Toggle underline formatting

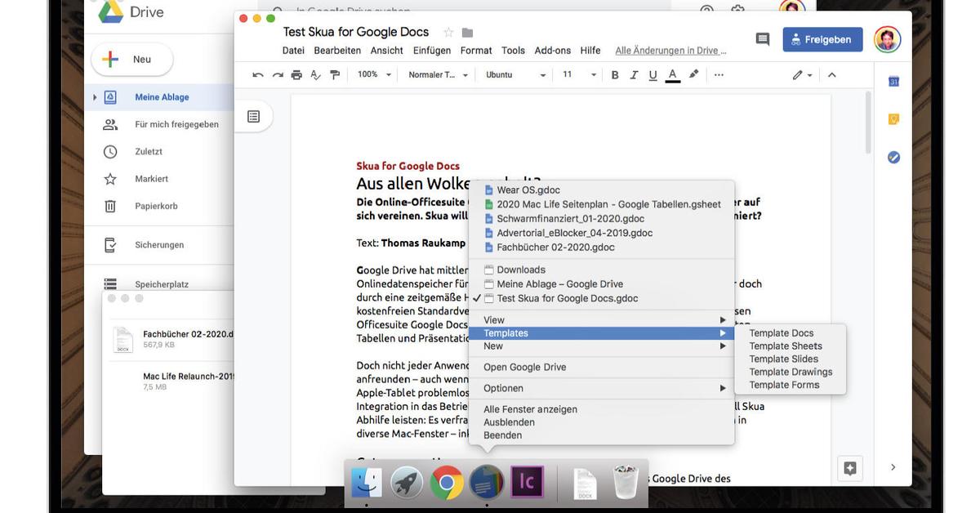[653, 74]
